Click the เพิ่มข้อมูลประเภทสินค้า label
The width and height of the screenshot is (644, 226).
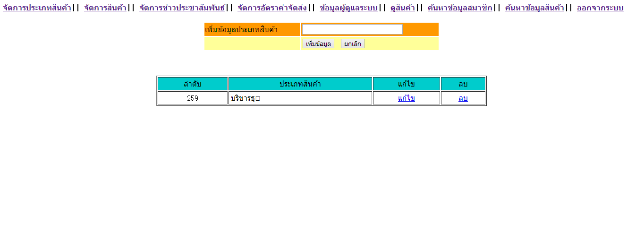pos(241,30)
